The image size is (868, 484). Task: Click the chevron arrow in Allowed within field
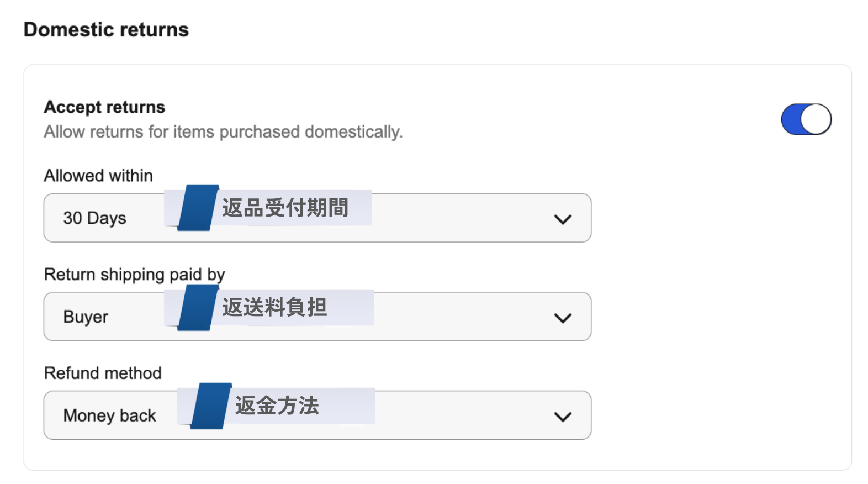point(562,219)
